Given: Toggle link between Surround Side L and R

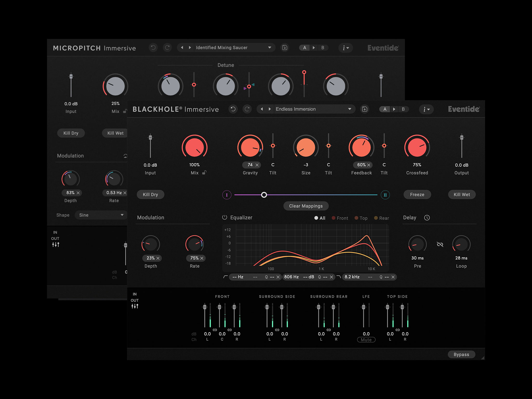Looking at the screenshot, I should (277, 330).
